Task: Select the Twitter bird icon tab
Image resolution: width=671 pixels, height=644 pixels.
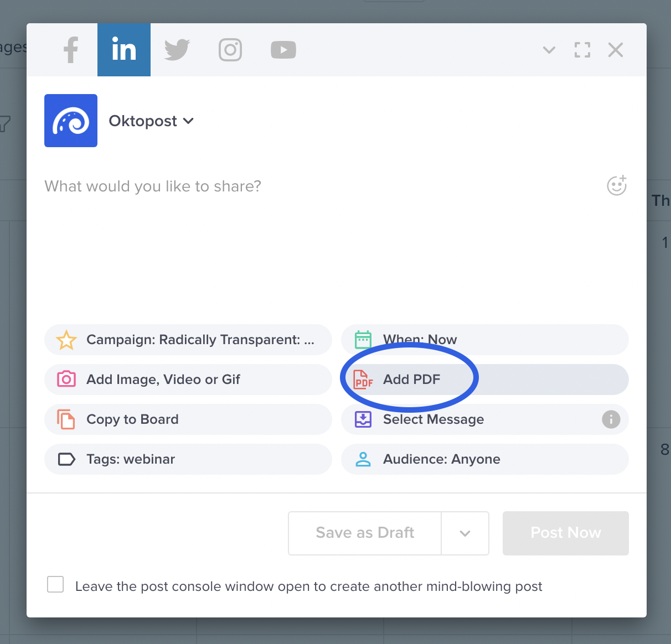Action: (177, 50)
